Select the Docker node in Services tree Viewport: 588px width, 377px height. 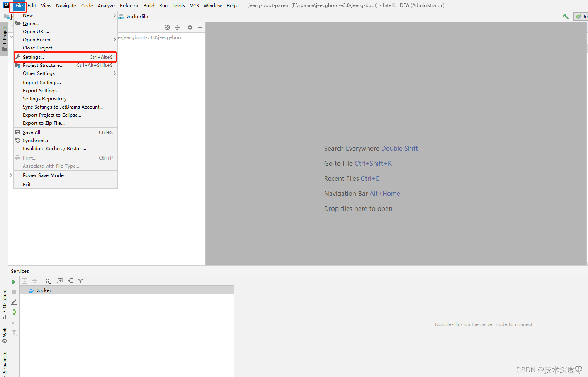127,290
